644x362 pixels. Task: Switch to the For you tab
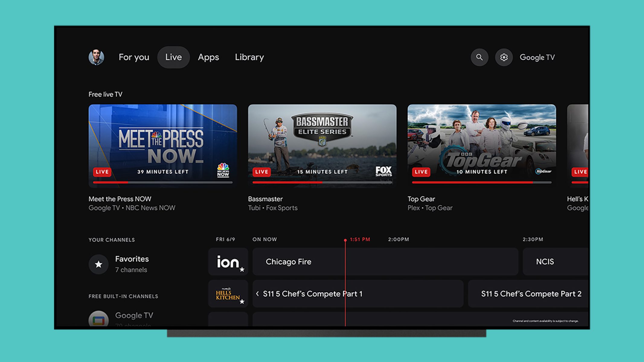pos(134,57)
